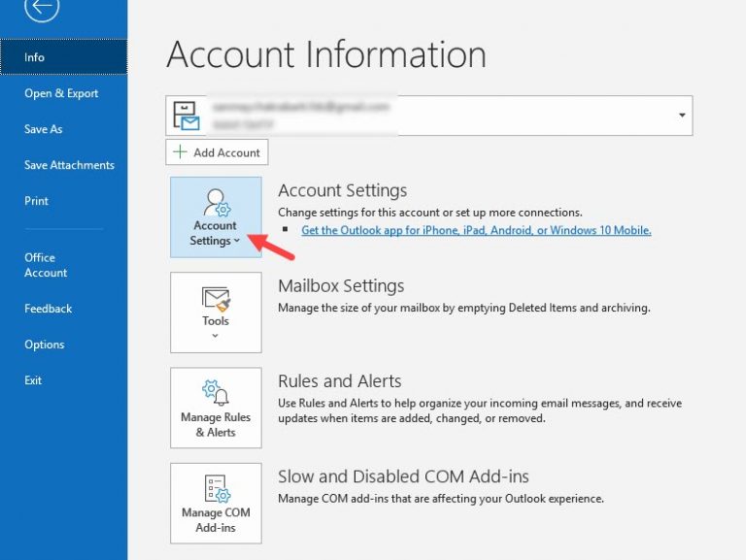Image resolution: width=746 pixels, height=560 pixels.
Task: Click 'Manage COM add-ins that are affecting' text
Action: pyautogui.click(x=441, y=499)
